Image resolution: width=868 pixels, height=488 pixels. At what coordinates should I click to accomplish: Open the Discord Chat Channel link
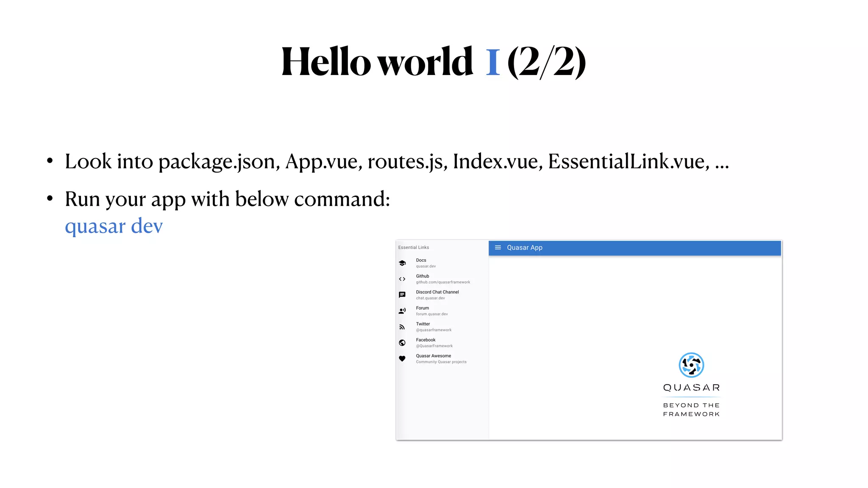click(437, 292)
